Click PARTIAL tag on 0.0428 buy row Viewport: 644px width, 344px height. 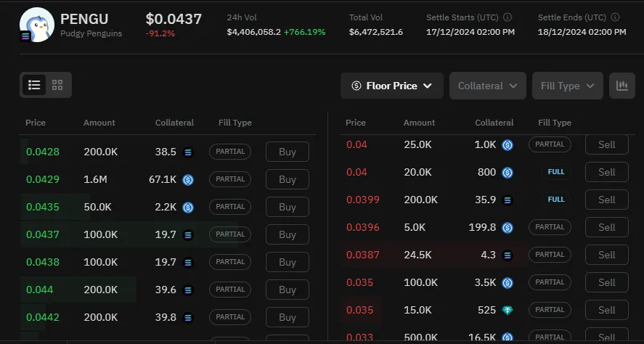[x=230, y=152]
